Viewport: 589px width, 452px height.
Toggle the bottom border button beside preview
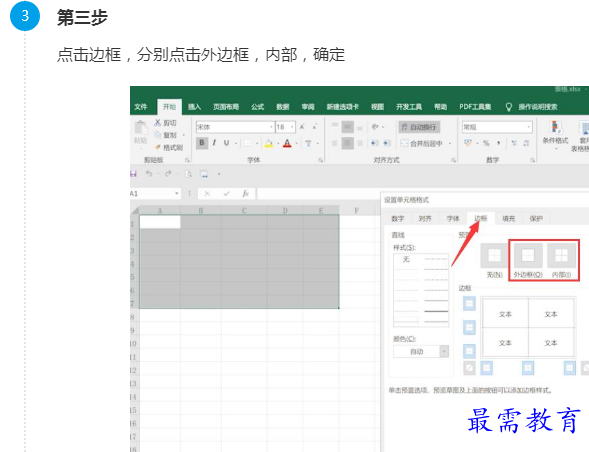pyautogui.click(x=469, y=351)
